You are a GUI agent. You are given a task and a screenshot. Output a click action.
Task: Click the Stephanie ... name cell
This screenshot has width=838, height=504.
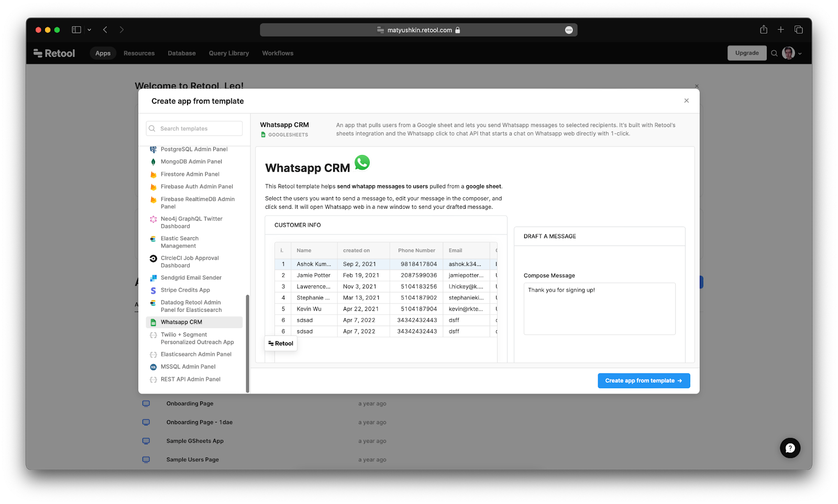point(314,298)
